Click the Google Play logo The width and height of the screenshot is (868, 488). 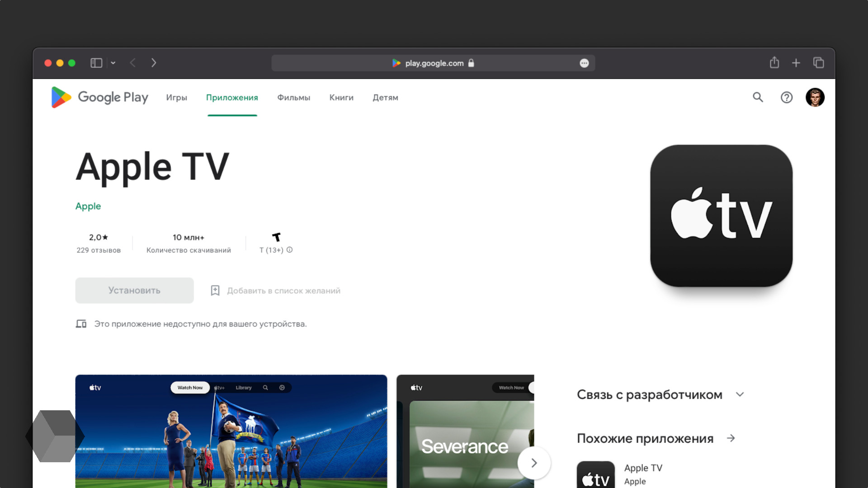(99, 97)
